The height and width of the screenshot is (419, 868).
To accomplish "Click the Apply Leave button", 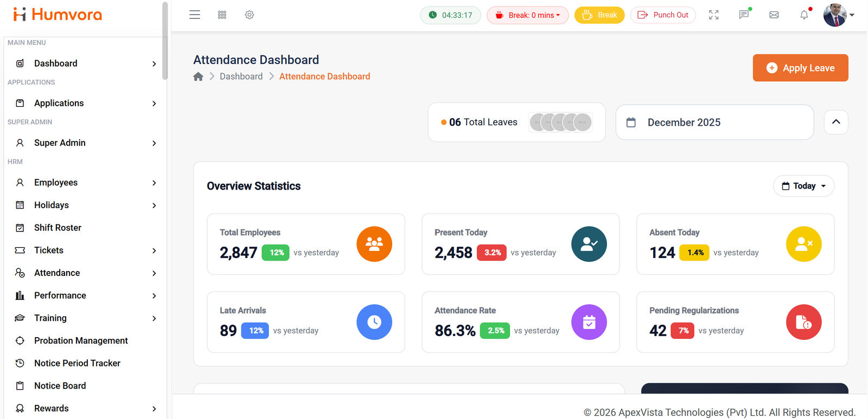I will click(x=800, y=68).
